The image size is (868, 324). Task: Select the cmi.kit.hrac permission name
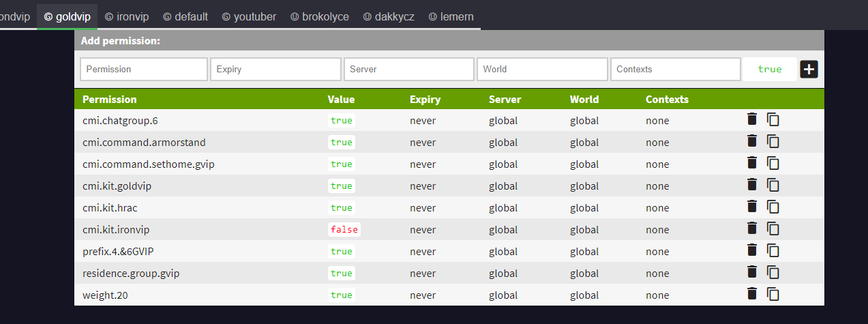(110, 208)
